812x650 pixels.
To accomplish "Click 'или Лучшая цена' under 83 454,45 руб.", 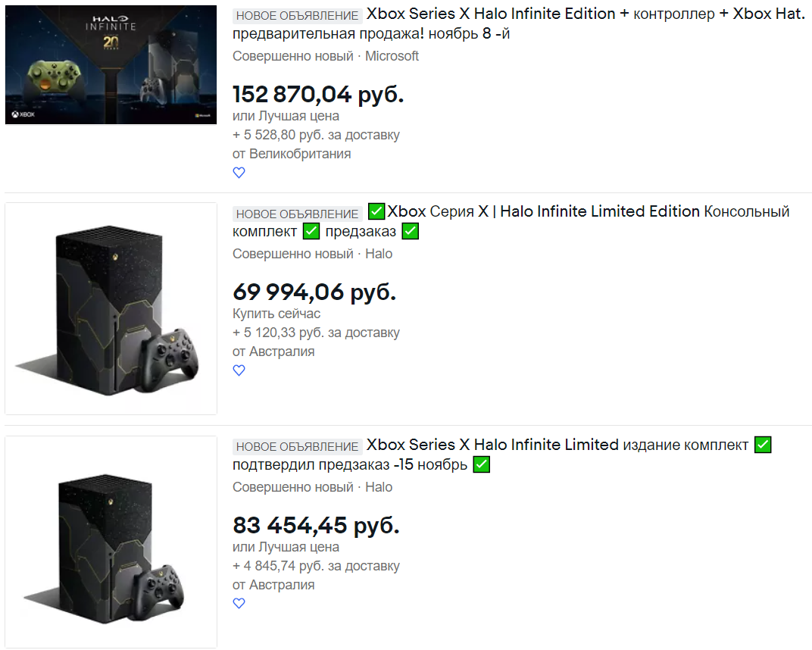I will click(286, 547).
